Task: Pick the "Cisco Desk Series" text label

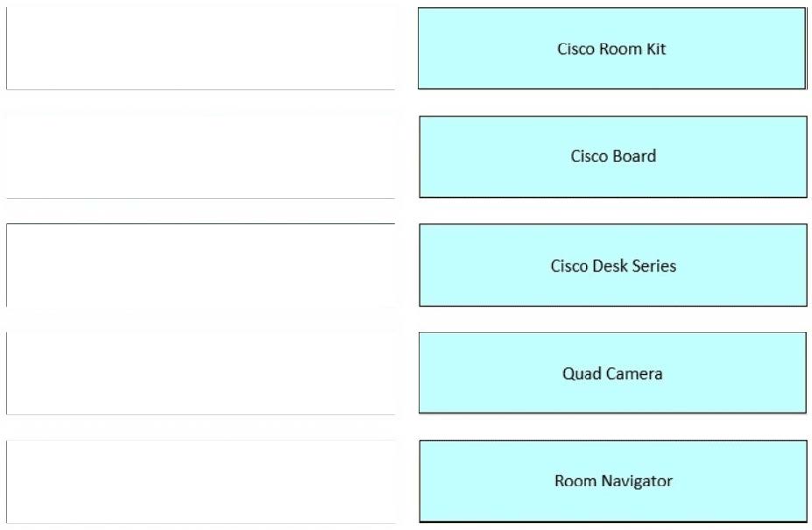Action: (x=613, y=265)
